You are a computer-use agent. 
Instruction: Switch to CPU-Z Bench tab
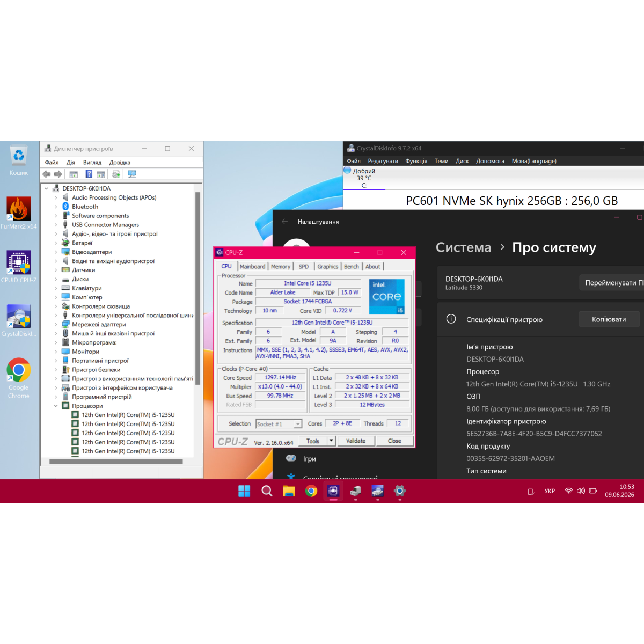352,267
